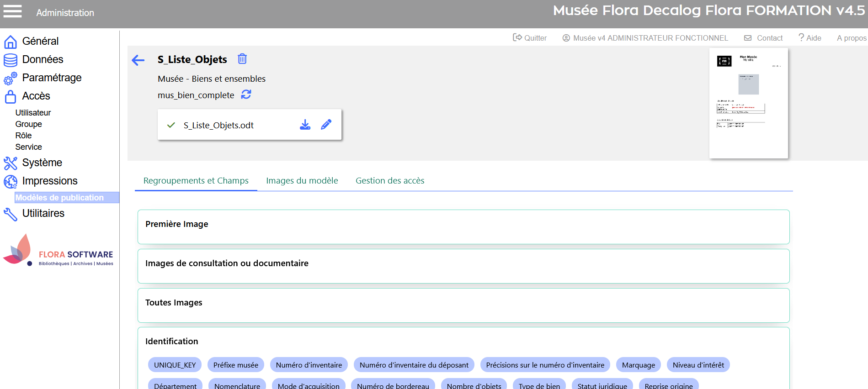Delete S_Liste_Objets with trash icon
This screenshot has height=389, width=868.
(x=242, y=59)
